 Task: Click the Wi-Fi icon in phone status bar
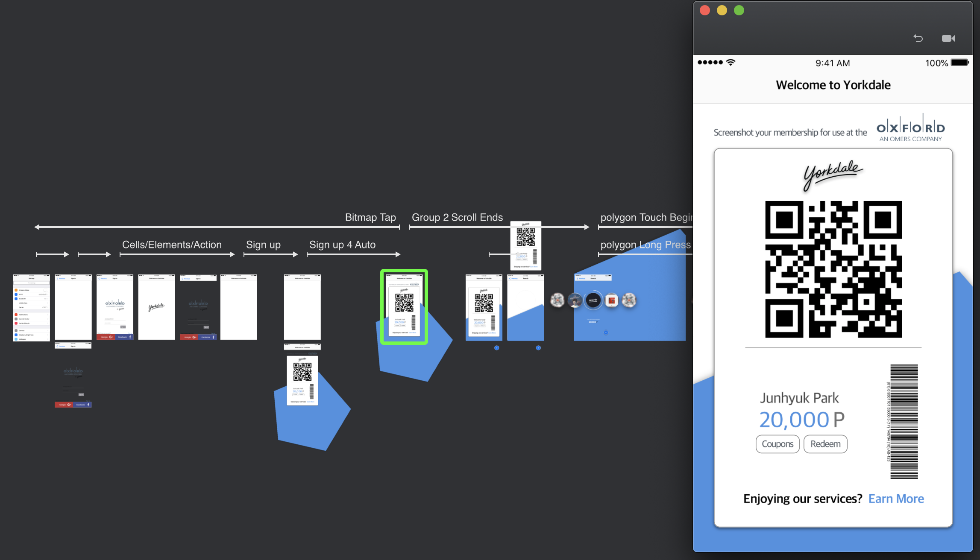pyautogui.click(x=731, y=62)
